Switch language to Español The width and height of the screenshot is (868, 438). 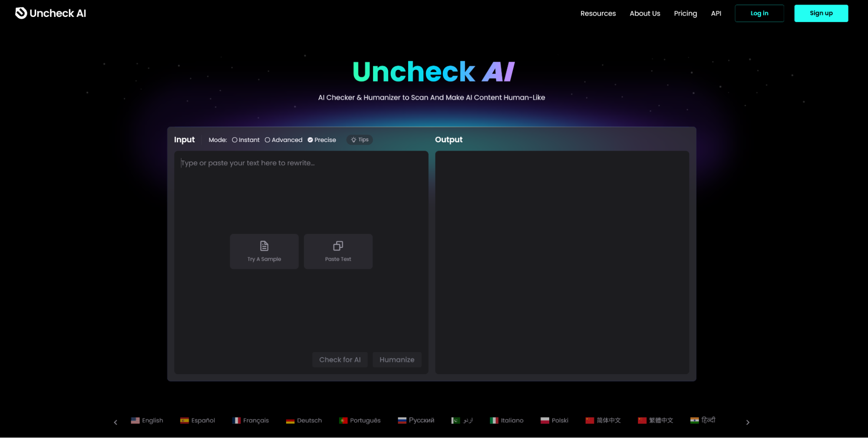coord(198,420)
